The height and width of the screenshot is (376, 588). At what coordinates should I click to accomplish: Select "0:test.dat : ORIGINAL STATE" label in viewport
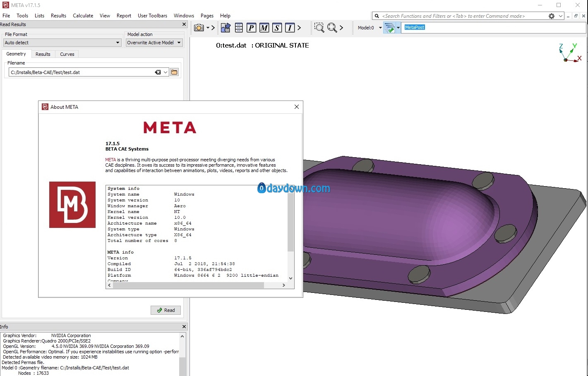[x=262, y=46]
